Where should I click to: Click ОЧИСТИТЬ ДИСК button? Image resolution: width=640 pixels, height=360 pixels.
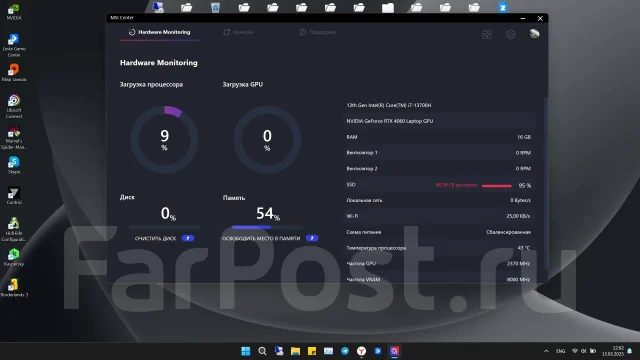164,238
